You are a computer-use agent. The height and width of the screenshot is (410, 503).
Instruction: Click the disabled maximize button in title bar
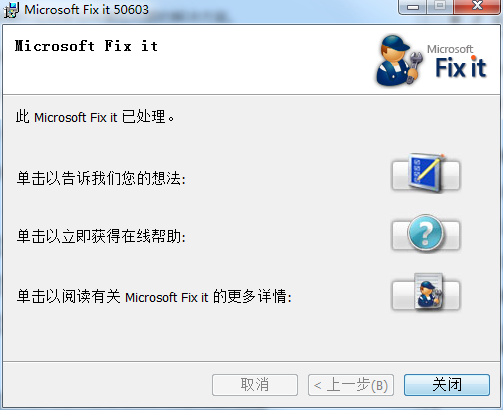point(440,7)
